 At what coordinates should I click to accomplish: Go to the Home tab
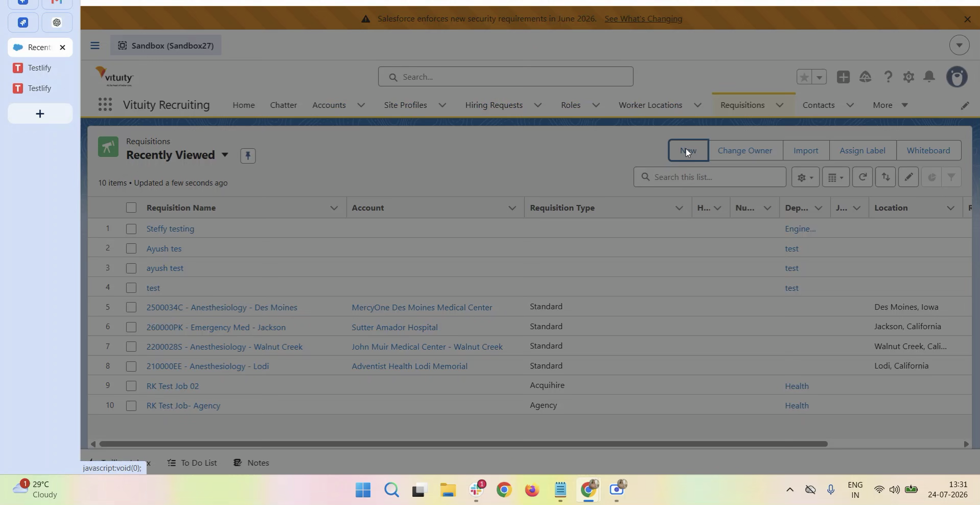pos(244,105)
